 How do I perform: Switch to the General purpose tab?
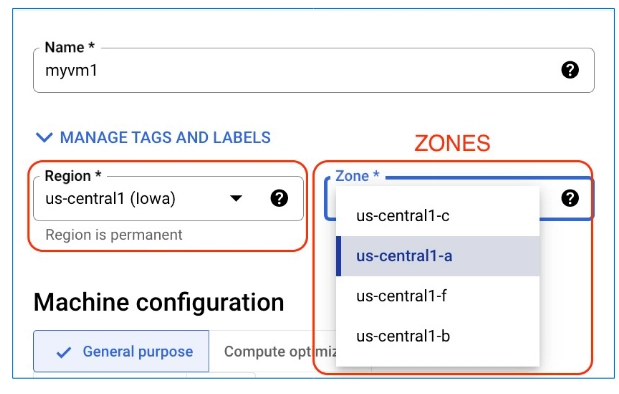[121, 351]
